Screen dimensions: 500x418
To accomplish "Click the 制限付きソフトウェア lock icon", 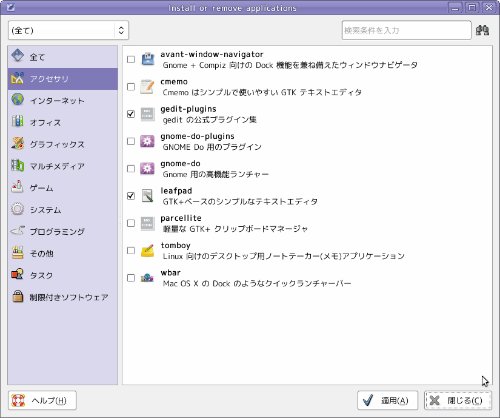I will [18, 297].
